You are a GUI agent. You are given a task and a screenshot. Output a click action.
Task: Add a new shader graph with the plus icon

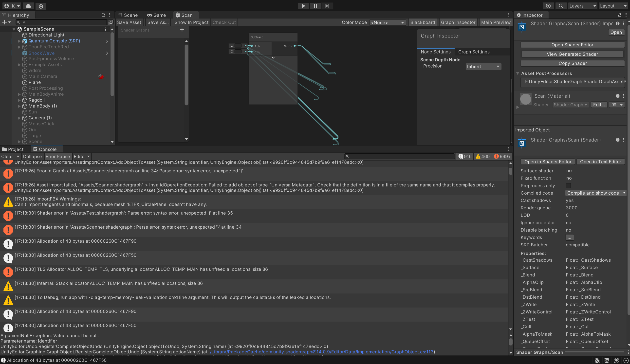point(182,30)
